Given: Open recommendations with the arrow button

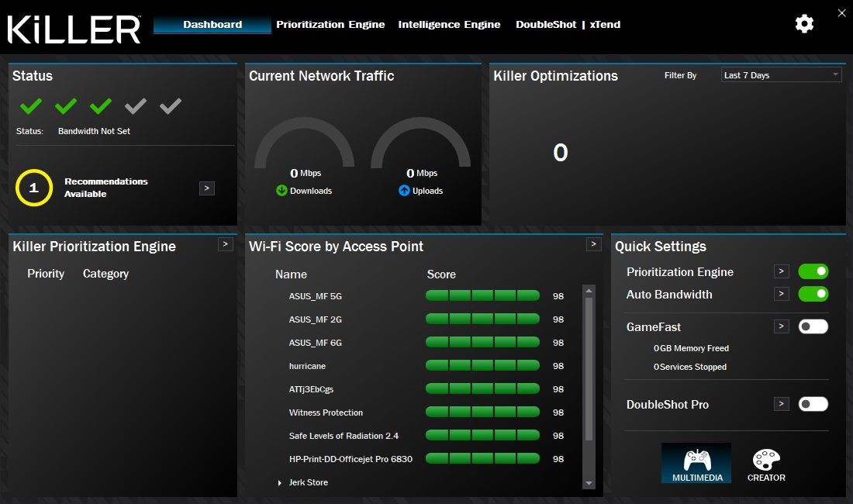Looking at the screenshot, I should [x=207, y=188].
